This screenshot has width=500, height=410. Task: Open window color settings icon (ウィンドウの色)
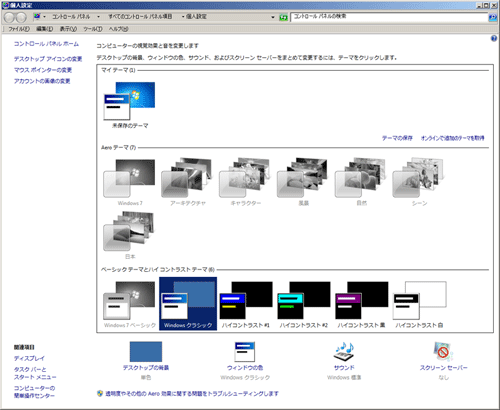point(245,352)
